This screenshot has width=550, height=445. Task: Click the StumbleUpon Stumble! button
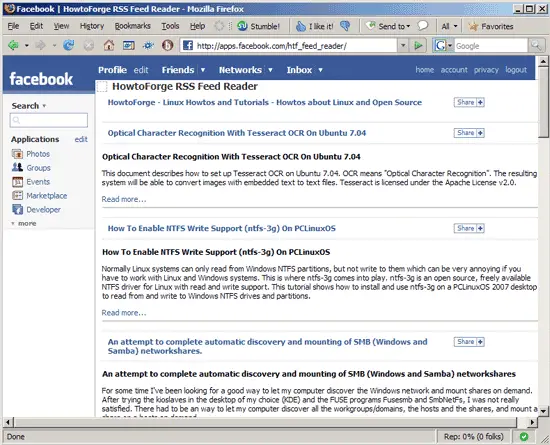tap(259, 26)
